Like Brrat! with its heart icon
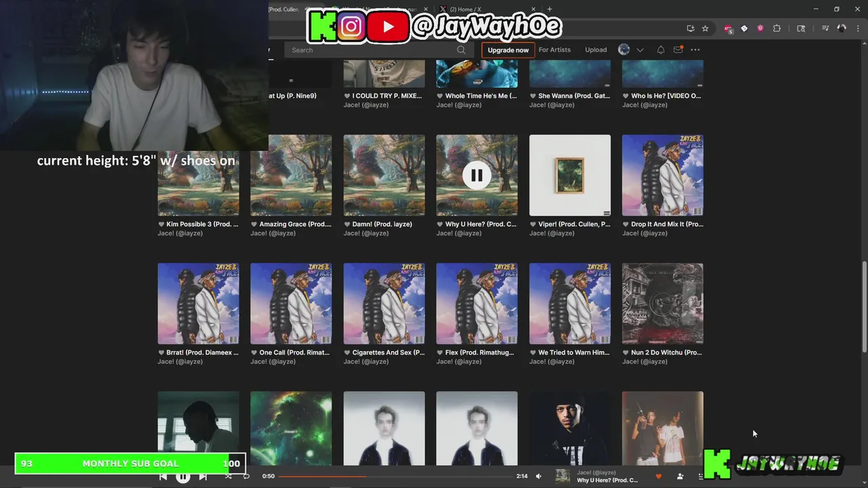868x488 pixels. (161, 352)
